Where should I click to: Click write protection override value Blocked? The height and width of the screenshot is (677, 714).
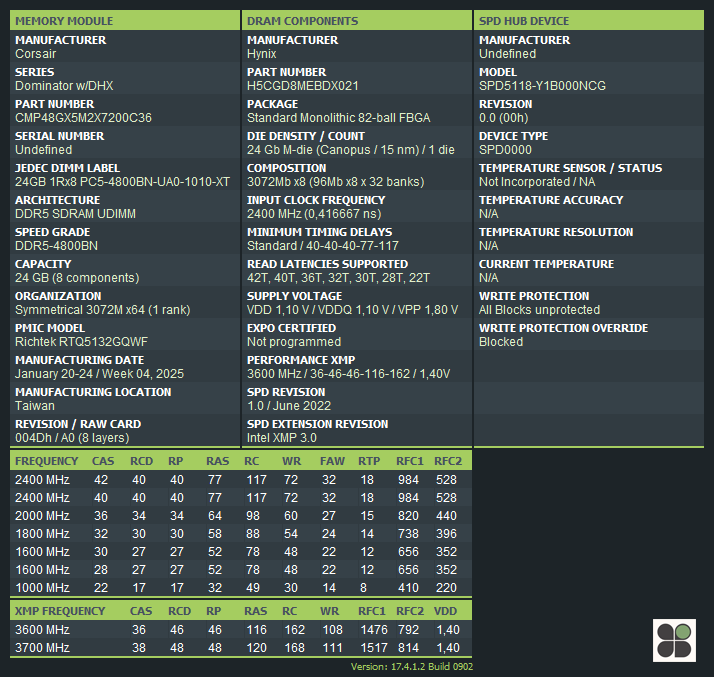(x=501, y=342)
